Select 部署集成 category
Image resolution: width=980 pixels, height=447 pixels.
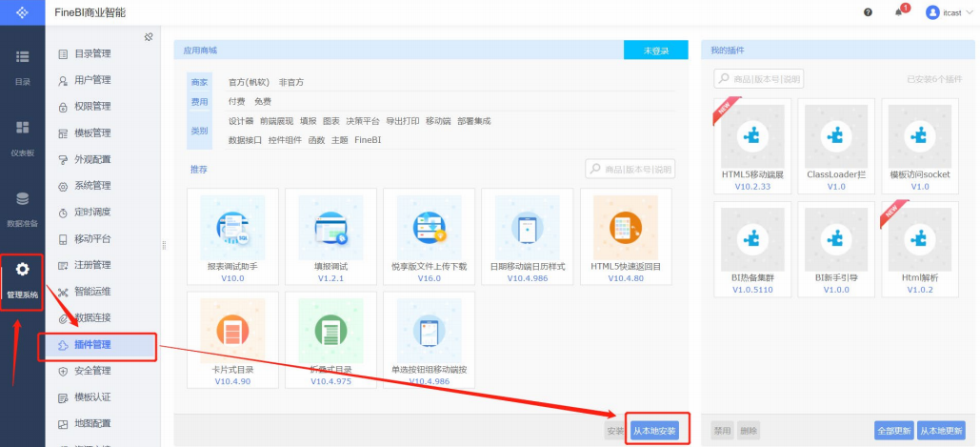coord(473,121)
